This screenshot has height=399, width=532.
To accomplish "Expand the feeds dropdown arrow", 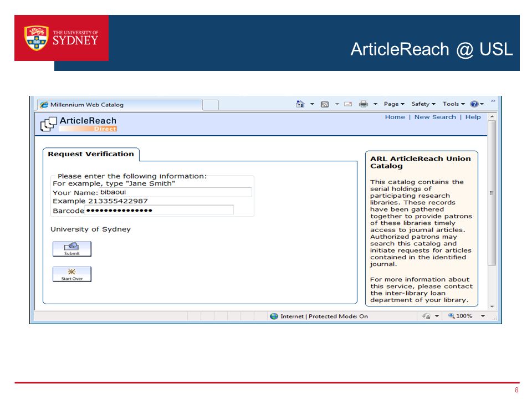I will click(337, 104).
